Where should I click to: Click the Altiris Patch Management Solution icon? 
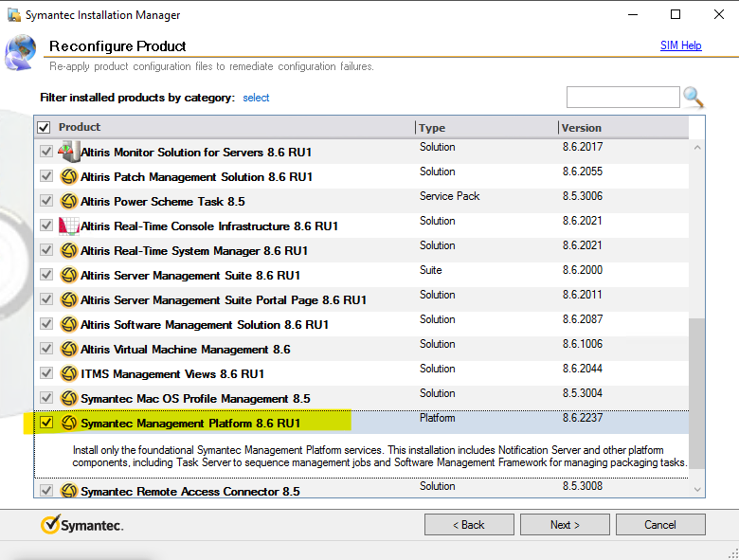[69, 176]
